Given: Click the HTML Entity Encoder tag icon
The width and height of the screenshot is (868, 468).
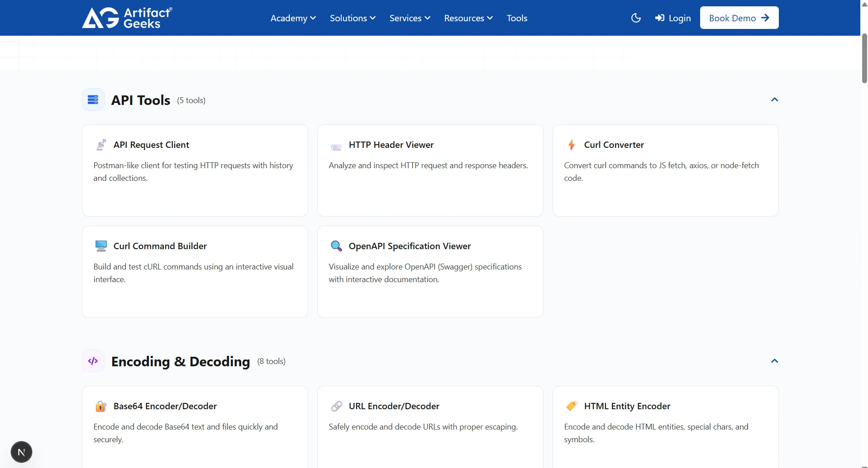Looking at the screenshot, I should pyautogui.click(x=572, y=406).
